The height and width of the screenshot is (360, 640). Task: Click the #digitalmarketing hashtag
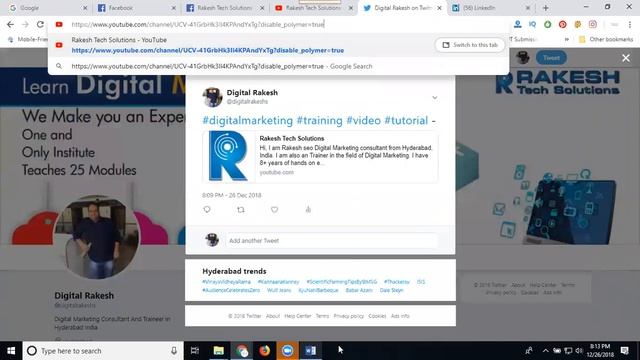tap(248, 120)
